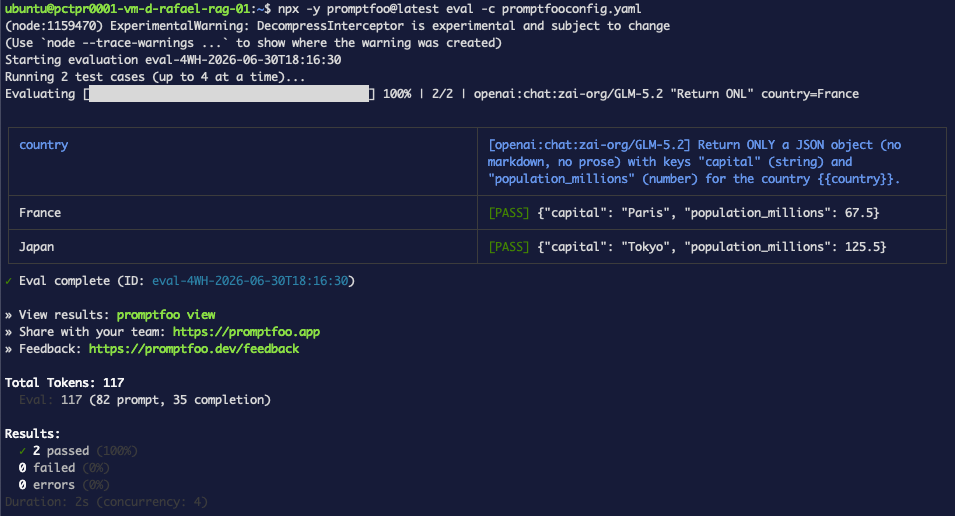Image resolution: width=955 pixels, height=516 pixels.
Task: Select the France table cell
Action: (243, 213)
